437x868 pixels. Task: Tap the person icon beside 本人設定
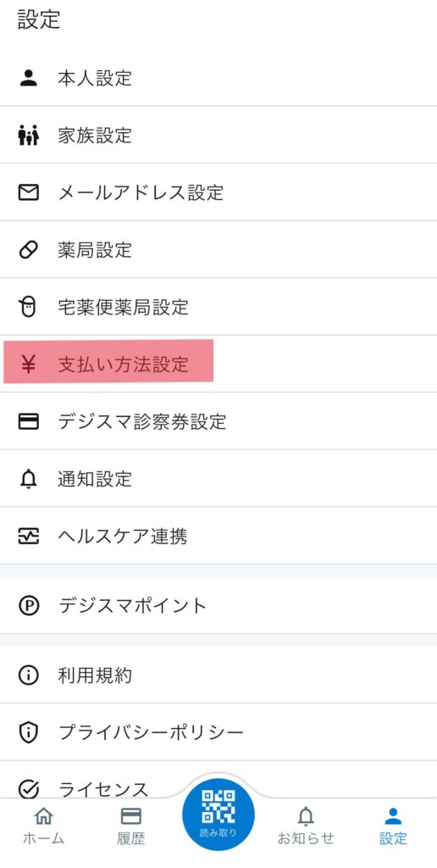point(28,77)
